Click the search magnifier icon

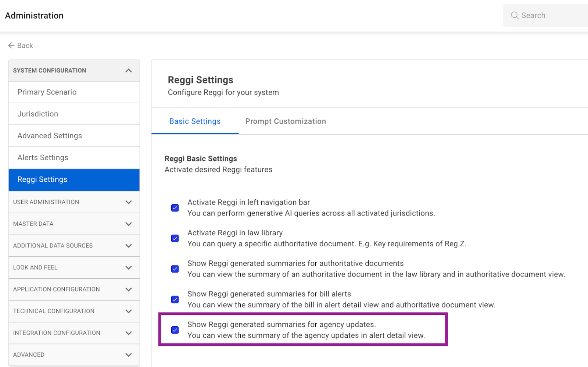514,15
